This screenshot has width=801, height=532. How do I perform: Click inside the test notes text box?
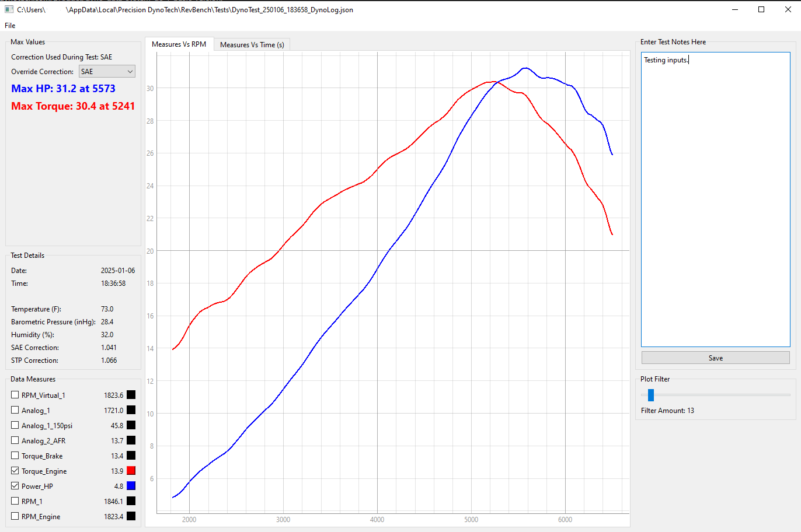coord(716,199)
